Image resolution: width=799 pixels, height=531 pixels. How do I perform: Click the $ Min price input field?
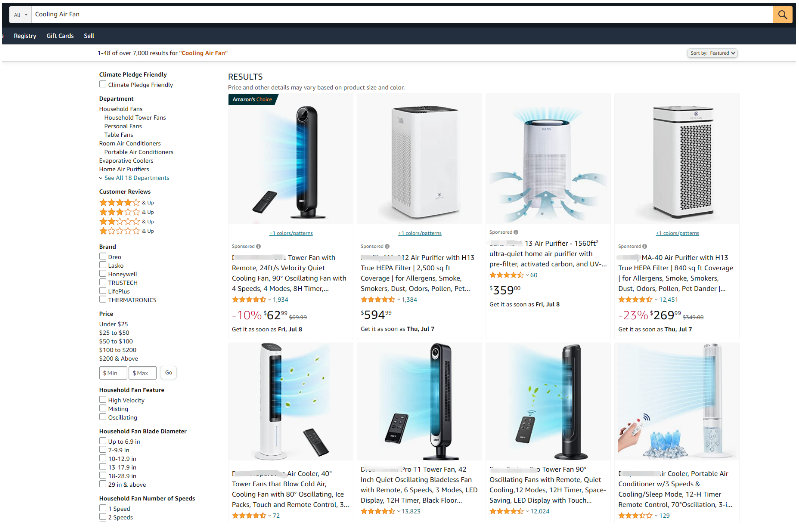[113, 373]
